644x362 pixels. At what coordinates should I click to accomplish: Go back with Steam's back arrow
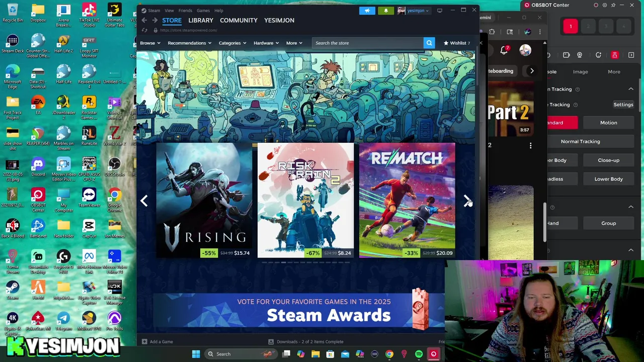pyautogui.click(x=144, y=20)
